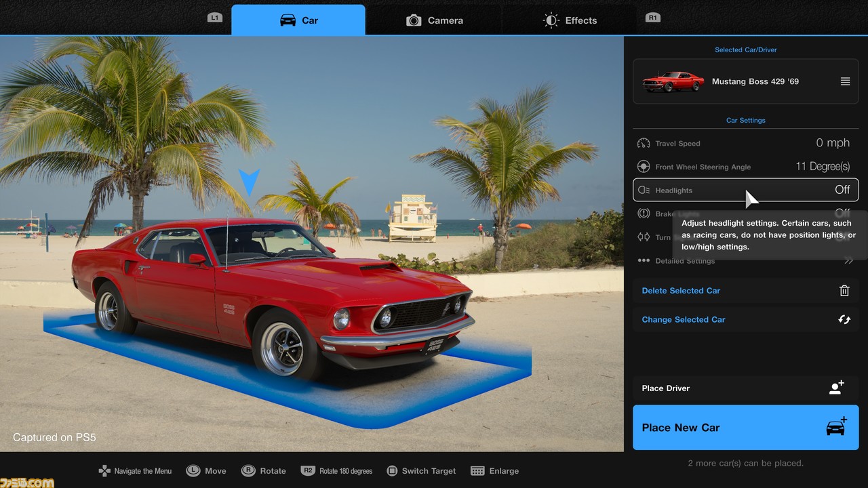Toggle the Headlights Off setting
This screenshot has height=488, width=868.
pyautogui.click(x=746, y=190)
